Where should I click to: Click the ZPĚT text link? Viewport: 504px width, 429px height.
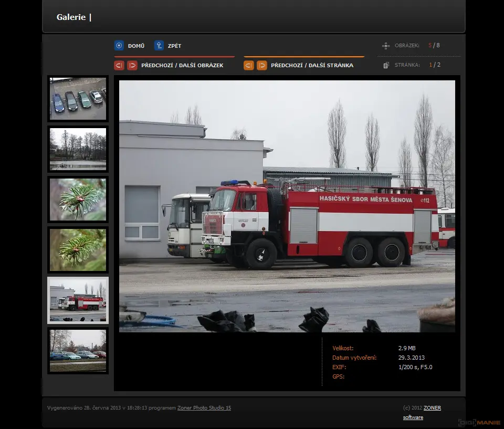(174, 46)
